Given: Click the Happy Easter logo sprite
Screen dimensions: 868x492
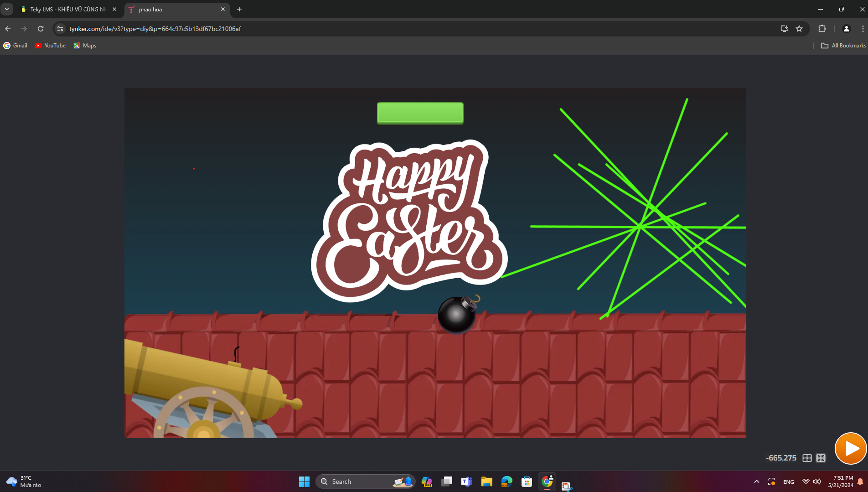Looking at the screenshot, I should click(409, 220).
